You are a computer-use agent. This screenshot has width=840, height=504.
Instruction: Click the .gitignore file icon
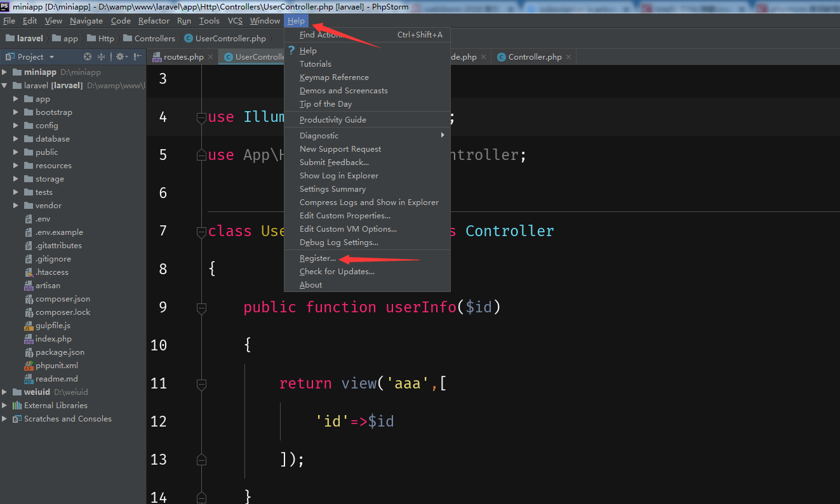click(29, 259)
